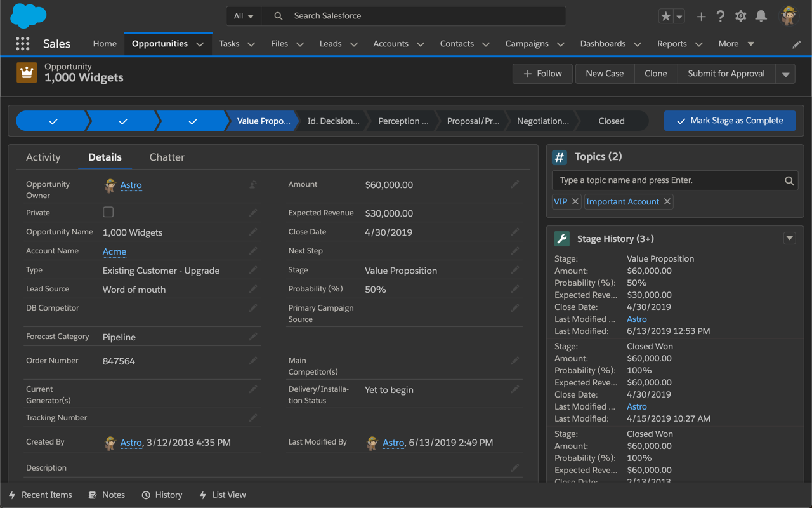
Task: Click the Stage History wrench icon
Action: [561, 239]
